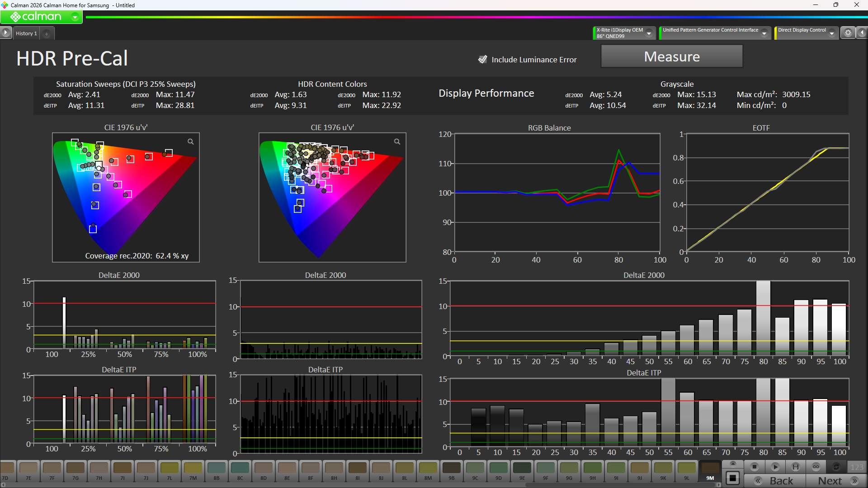Click the refresh cycle icon

[x=836, y=467]
